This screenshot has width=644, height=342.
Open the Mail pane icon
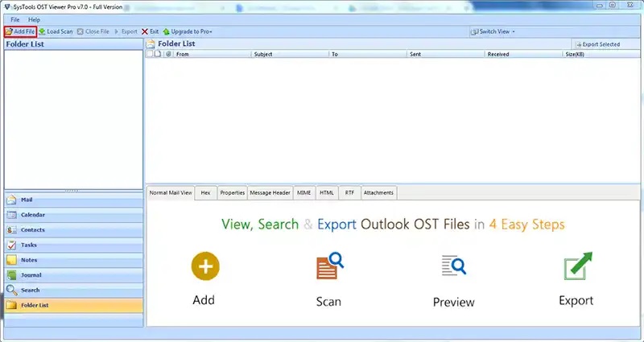pyautogui.click(x=12, y=200)
